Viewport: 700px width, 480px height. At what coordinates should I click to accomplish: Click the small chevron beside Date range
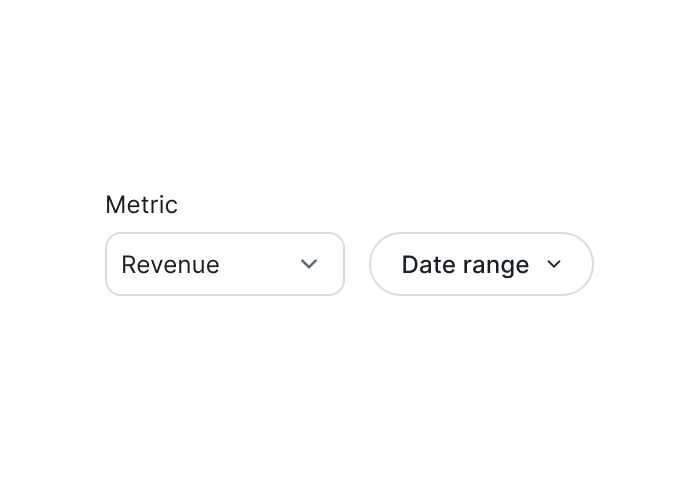pos(554,264)
